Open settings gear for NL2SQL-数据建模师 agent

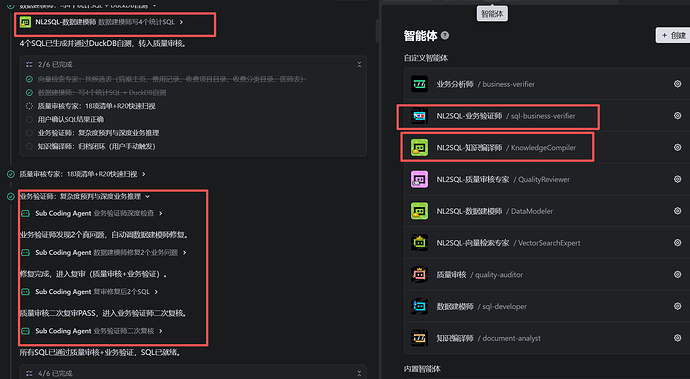677,211
